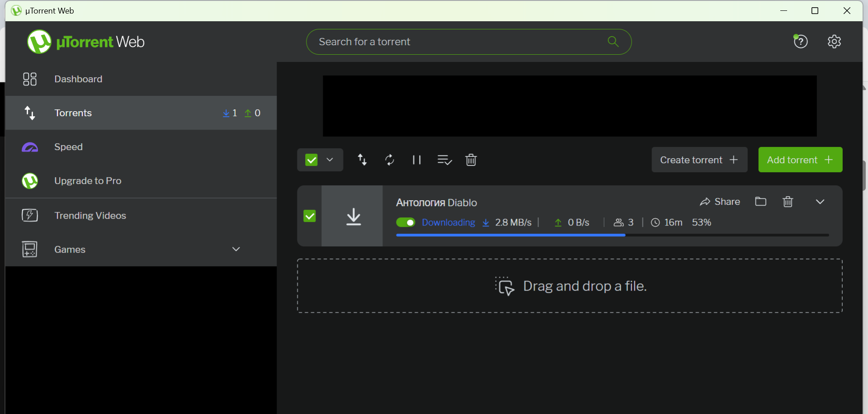This screenshot has width=868, height=414.
Task: Uncheck the Антология Diablo torrent checkbox
Action: click(x=310, y=216)
